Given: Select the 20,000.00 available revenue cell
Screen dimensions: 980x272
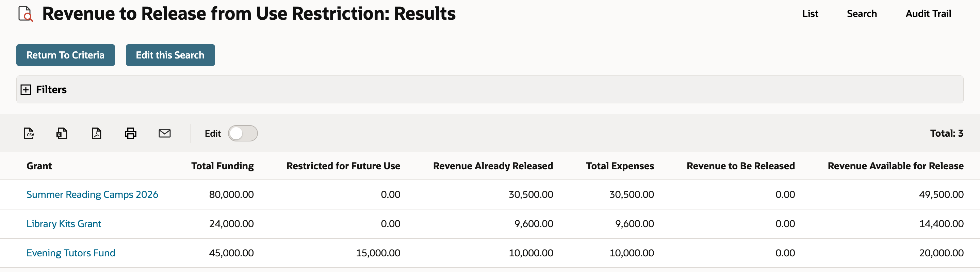Looking at the screenshot, I should [941, 253].
